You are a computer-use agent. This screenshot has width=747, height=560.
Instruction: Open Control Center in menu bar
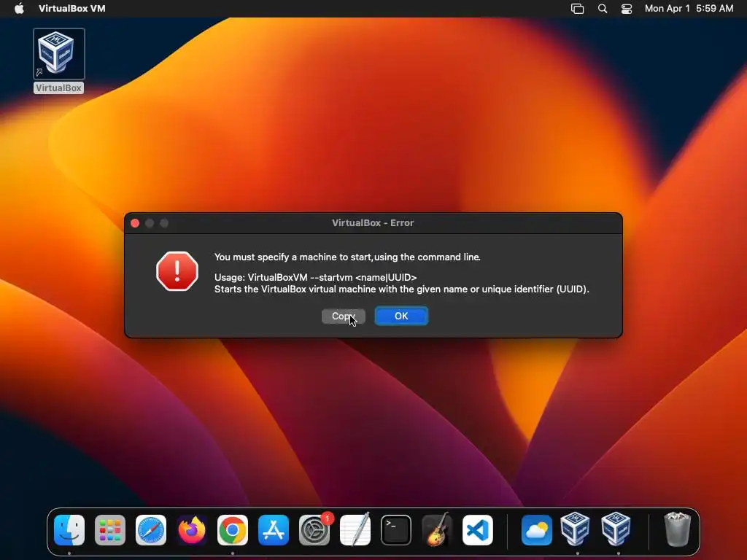point(627,9)
